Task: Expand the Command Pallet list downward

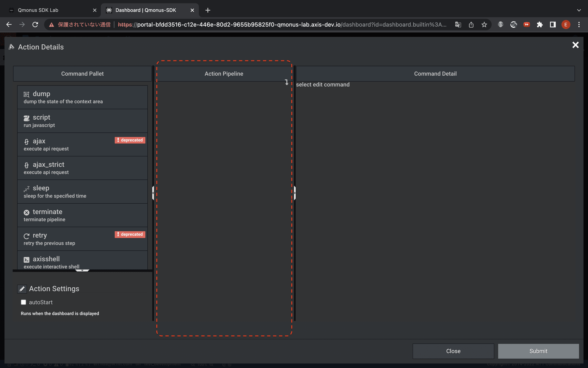Action: tap(82, 270)
